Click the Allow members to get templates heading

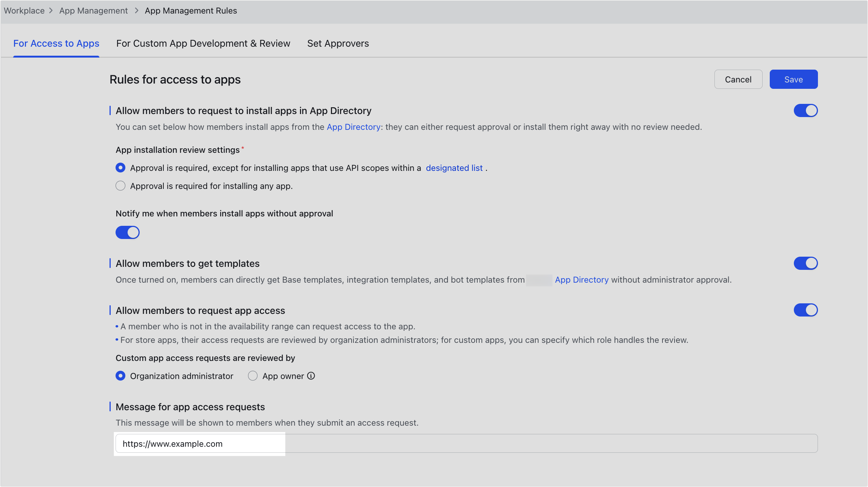pos(187,263)
